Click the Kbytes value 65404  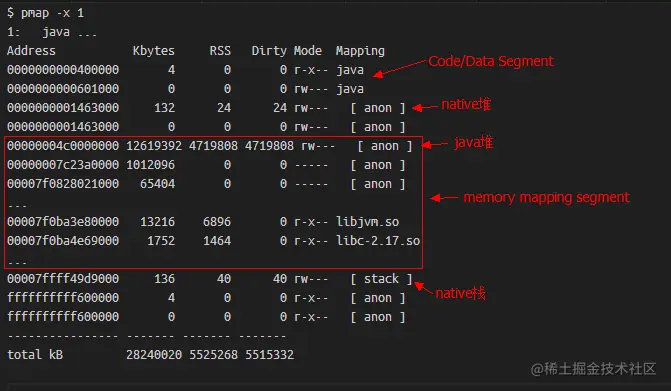pyautogui.click(x=157, y=184)
